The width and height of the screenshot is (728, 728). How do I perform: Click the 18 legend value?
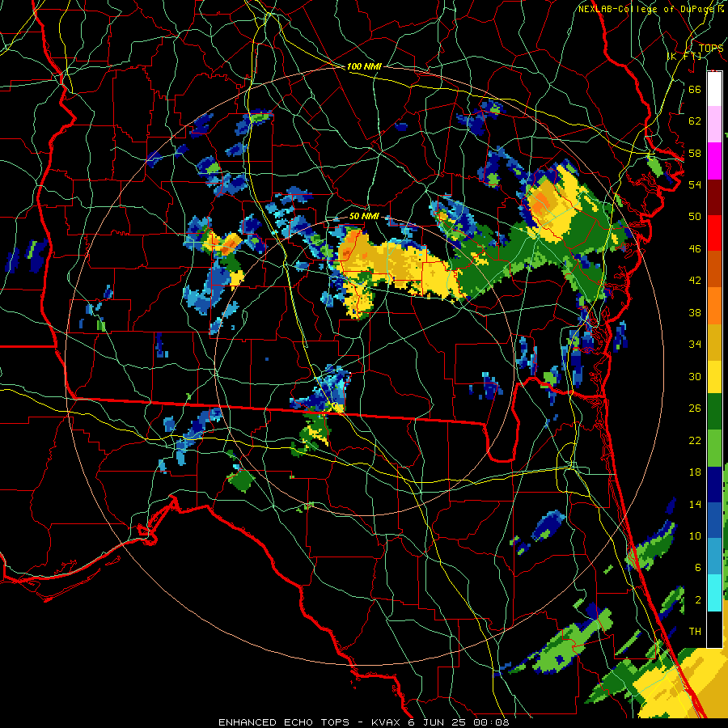695,472
